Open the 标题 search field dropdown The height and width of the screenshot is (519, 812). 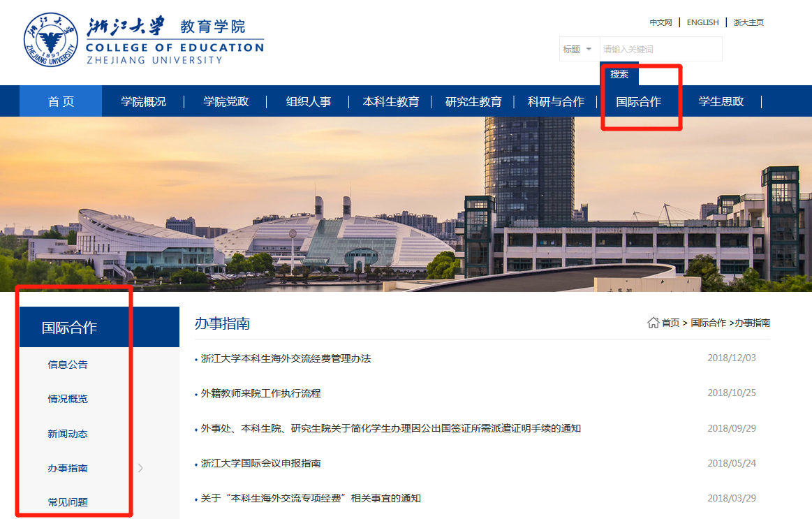coord(578,48)
